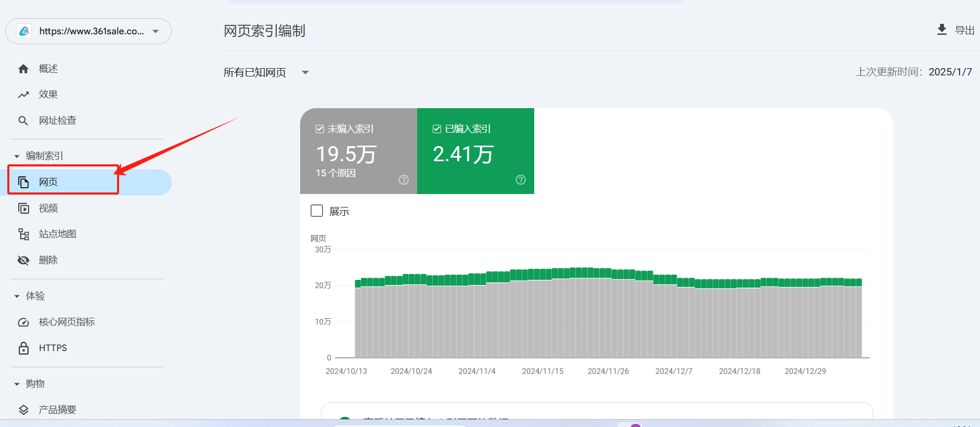Click the magnifier icon beside 网址检查
Screen dimensions: 980x427
coord(23,121)
